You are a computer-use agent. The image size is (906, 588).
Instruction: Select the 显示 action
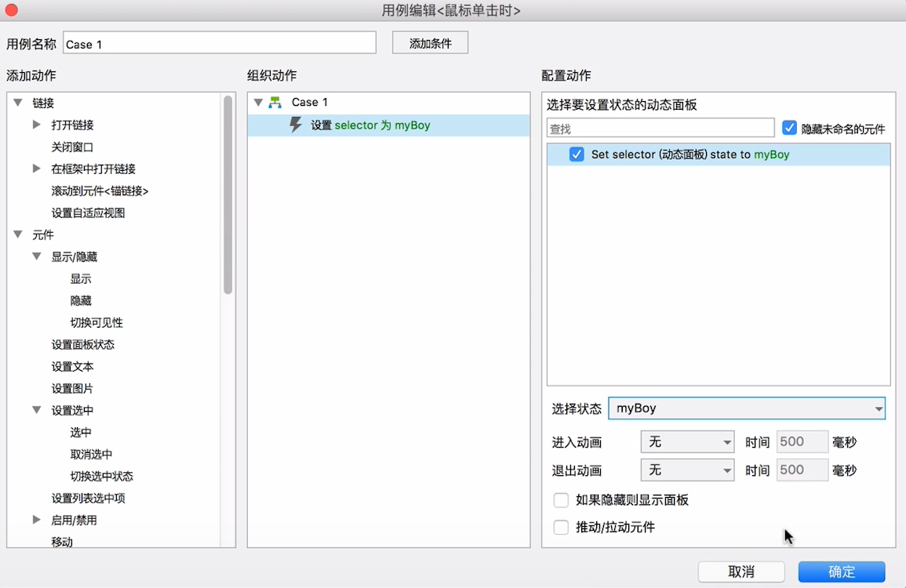81,279
